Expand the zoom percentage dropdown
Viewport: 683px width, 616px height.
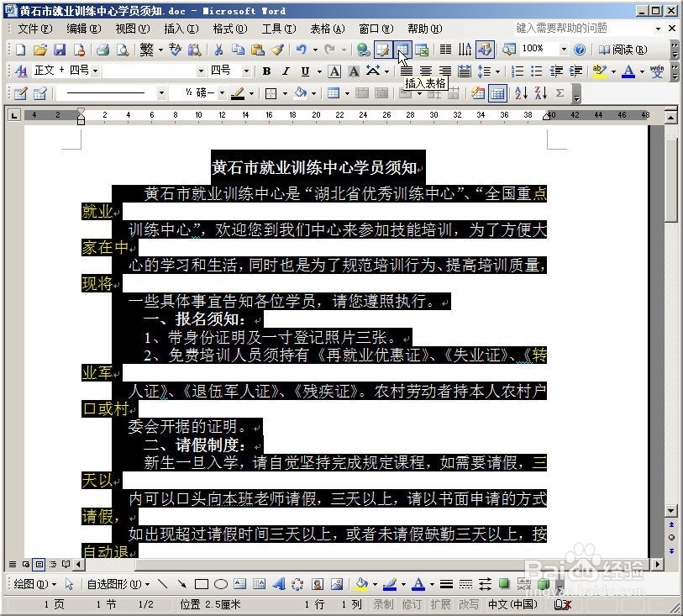pos(564,50)
